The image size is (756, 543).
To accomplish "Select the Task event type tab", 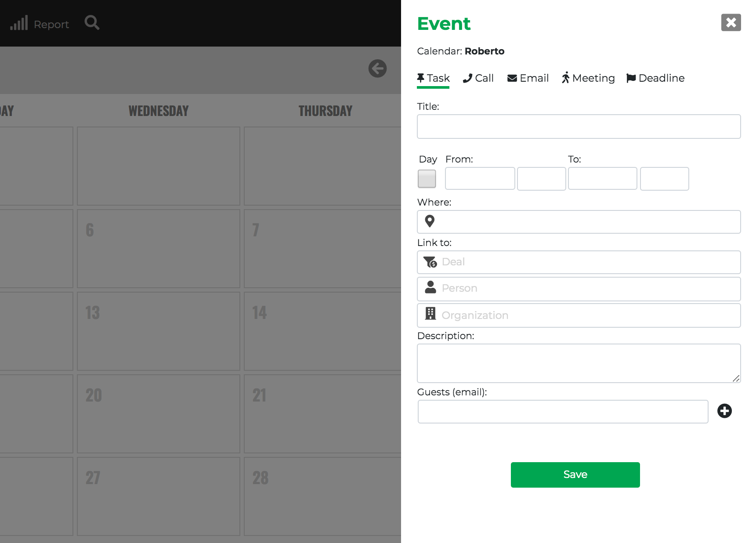I will (x=433, y=78).
